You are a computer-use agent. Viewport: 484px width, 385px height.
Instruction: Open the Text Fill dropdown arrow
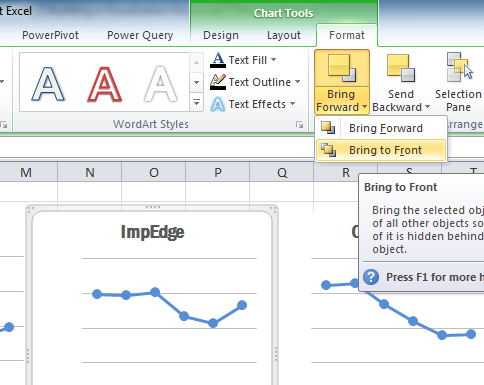[x=274, y=60]
